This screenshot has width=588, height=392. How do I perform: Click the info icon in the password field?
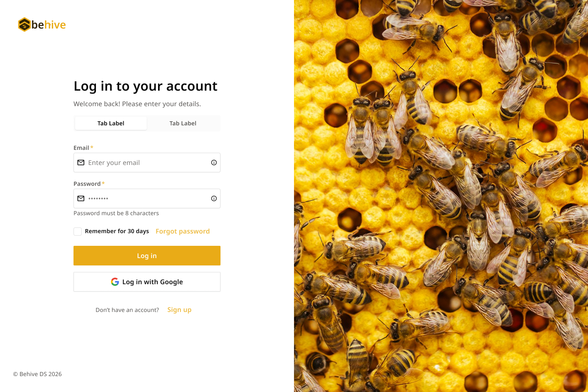[214, 198]
